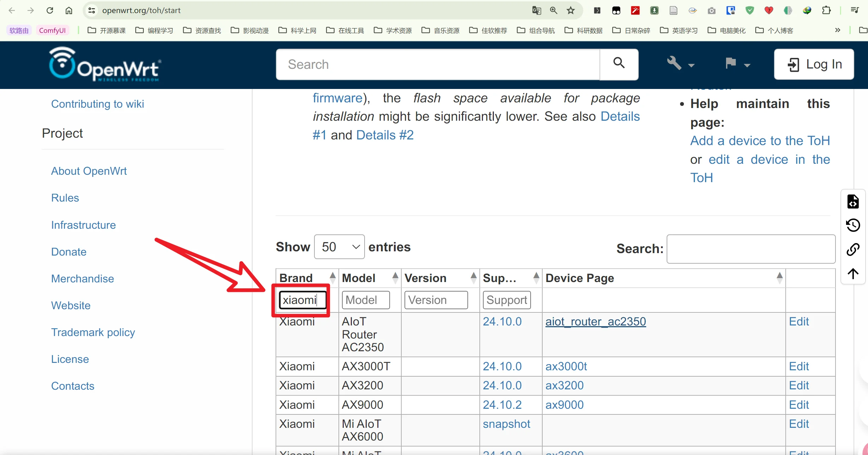The image size is (868, 455).
Task: Open the Trademark policy link
Action: pyautogui.click(x=93, y=332)
